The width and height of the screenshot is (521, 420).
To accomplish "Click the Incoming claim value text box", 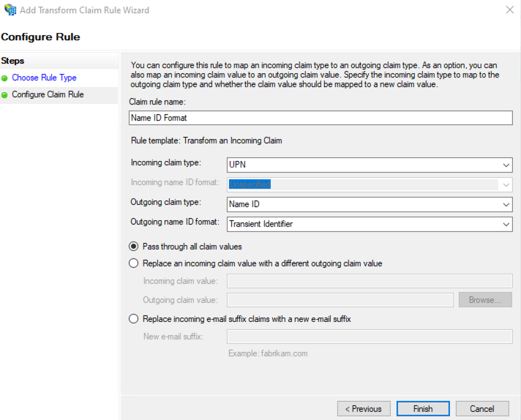I will tap(369, 282).
